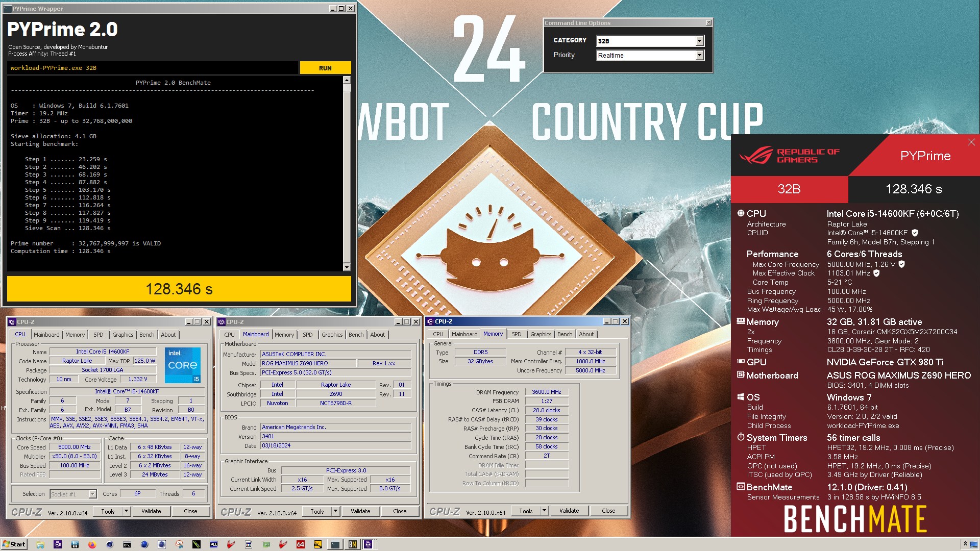Click the System Timers clock icon

coord(741,437)
